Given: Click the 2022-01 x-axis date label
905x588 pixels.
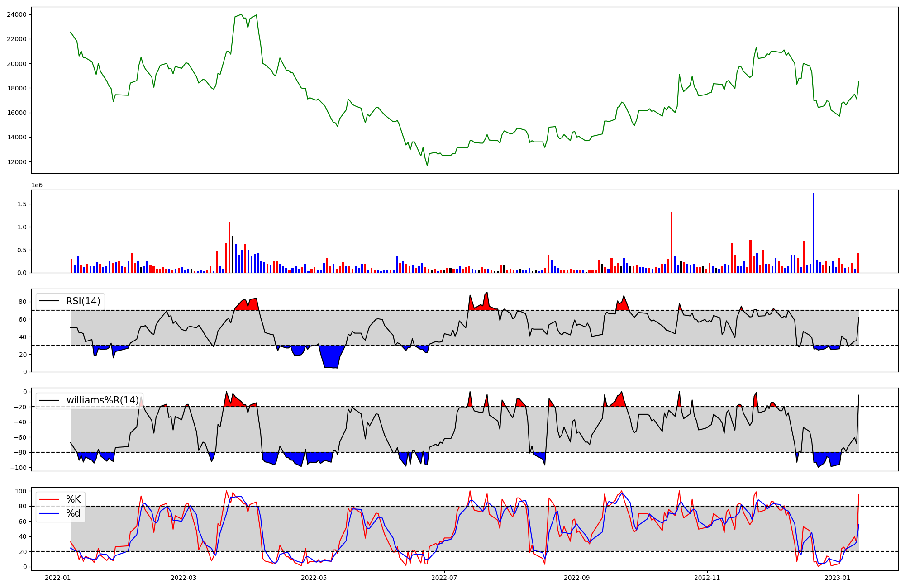Looking at the screenshot, I should coord(57,578).
